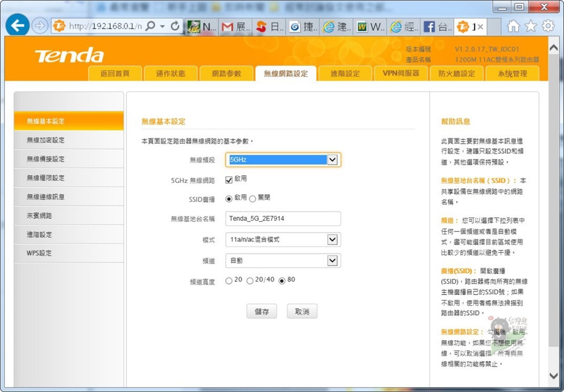
Task: Open the 防火牆設定 top menu tab
Action: (x=457, y=74)
